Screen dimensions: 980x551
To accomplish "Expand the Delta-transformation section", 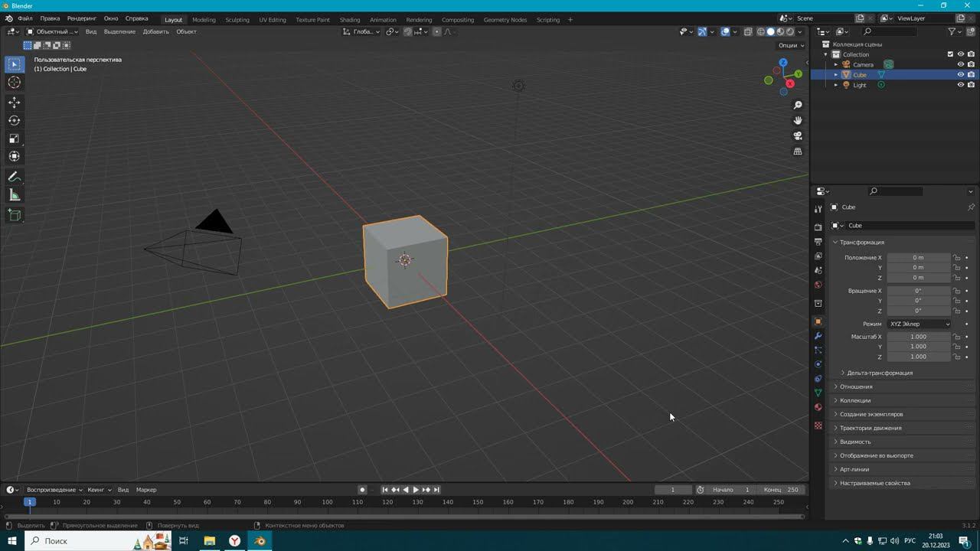I will coord(879,373).
